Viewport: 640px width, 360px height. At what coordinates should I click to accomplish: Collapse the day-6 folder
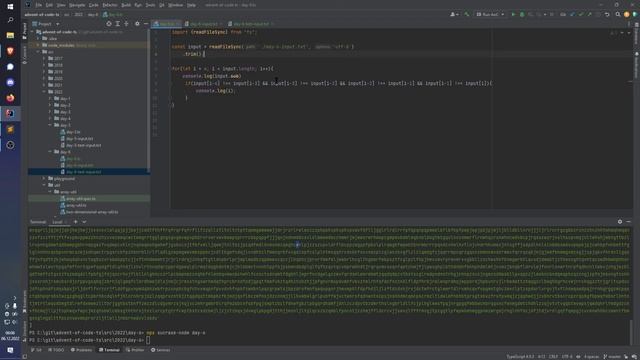click(51, 152)
